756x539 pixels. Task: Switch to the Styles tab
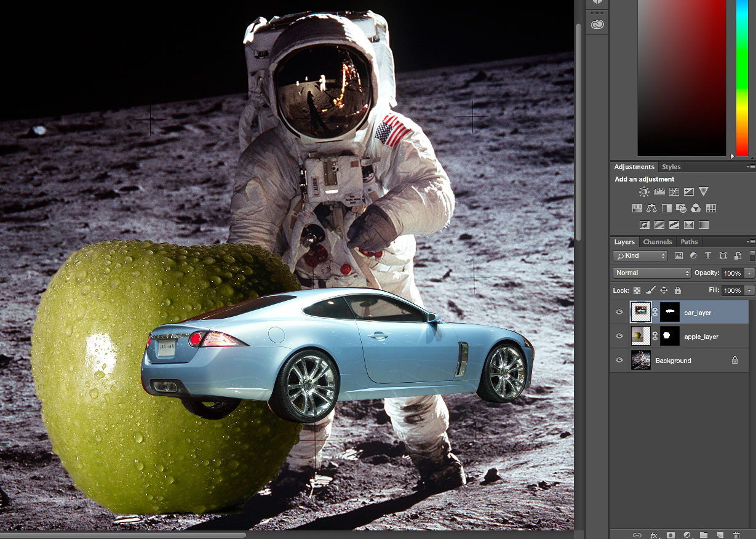tap(671, 167)
